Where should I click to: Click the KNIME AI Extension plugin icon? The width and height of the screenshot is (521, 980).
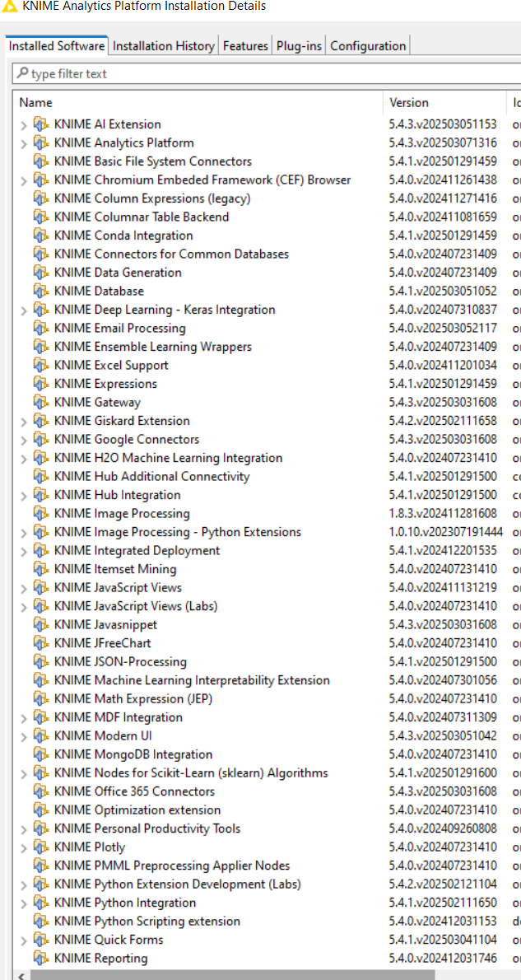click(41, 124)
